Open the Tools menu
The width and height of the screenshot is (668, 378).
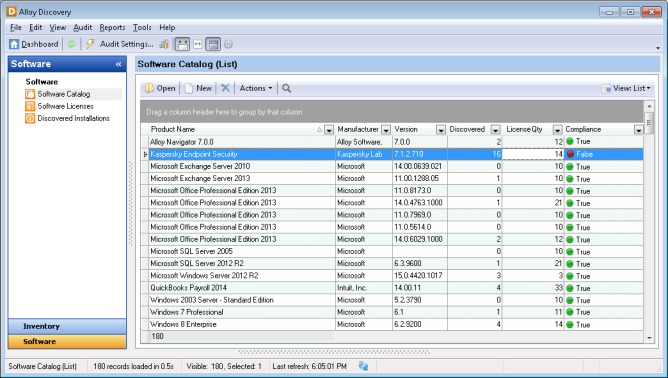[x=142, y=28]
